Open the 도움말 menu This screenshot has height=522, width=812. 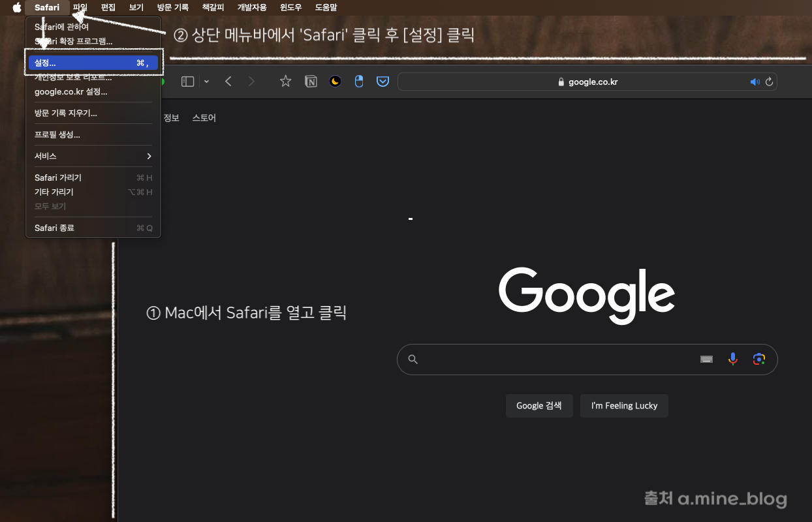326,8
